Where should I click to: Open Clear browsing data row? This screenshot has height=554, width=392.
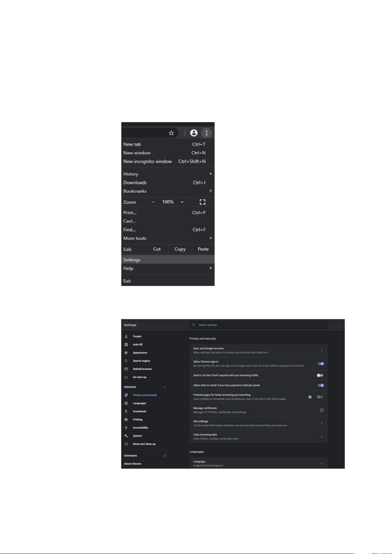pyautogui.click(x=258, y=437)
